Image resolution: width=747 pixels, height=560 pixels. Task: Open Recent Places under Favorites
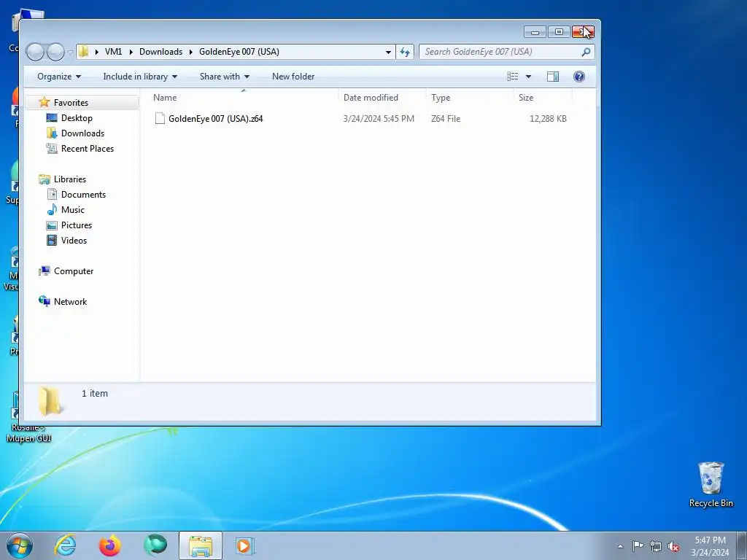tap(88, 149)
